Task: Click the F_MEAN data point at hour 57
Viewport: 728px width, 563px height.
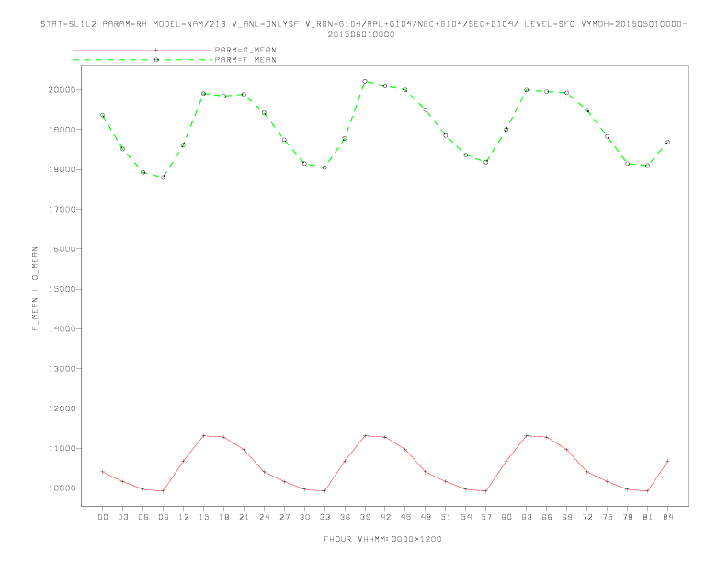Action: click(486, 162)
